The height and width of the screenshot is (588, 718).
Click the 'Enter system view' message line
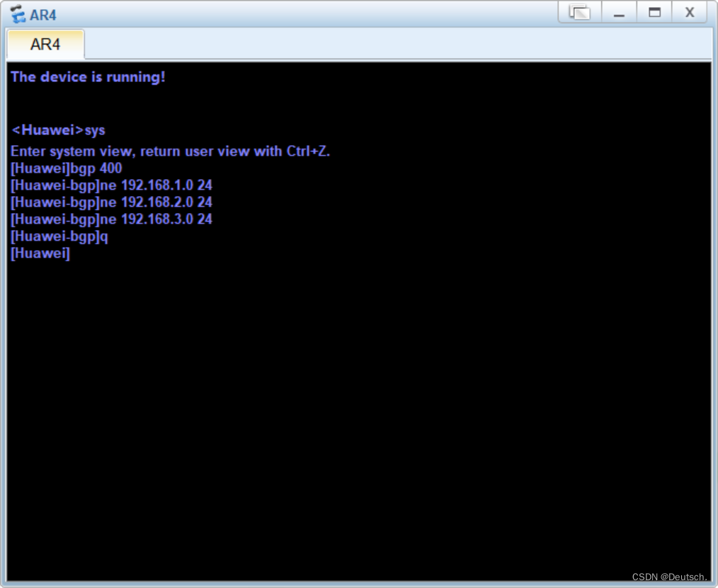[x=171, y=151]
